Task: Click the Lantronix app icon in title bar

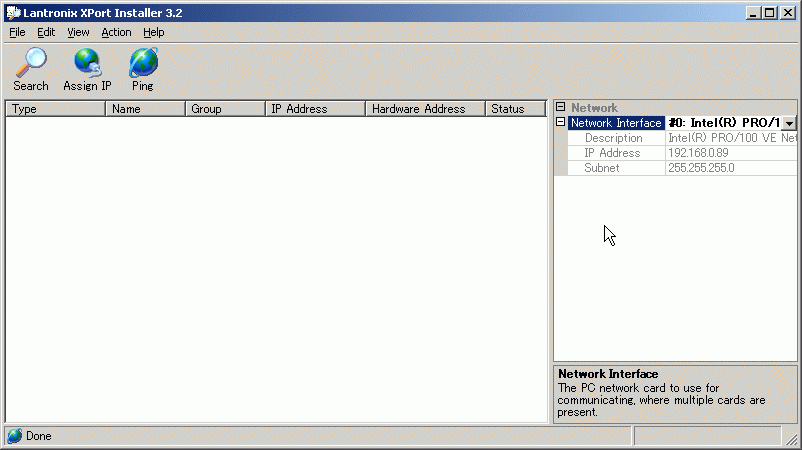Action: (14, 13)
